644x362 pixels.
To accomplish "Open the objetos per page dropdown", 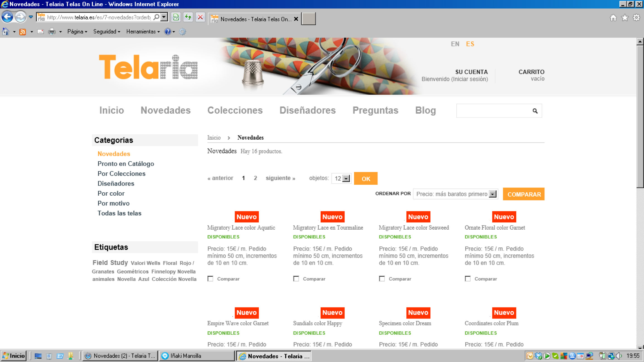I will 346,178.
